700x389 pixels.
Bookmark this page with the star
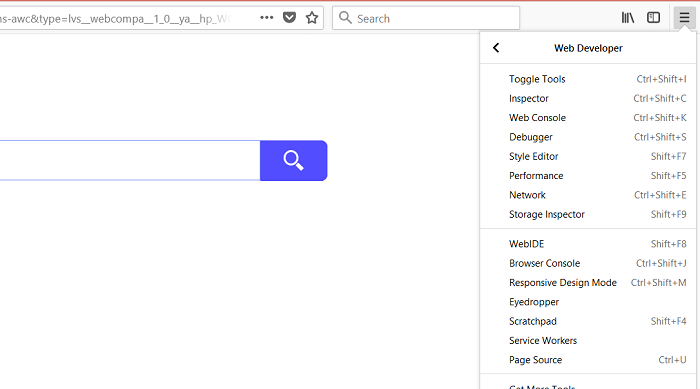(x=312, y=18)
